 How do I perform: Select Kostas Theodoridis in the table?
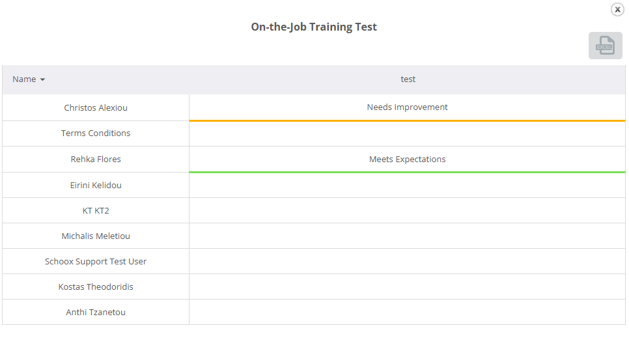pyautogui.click(x=96, y=287)
